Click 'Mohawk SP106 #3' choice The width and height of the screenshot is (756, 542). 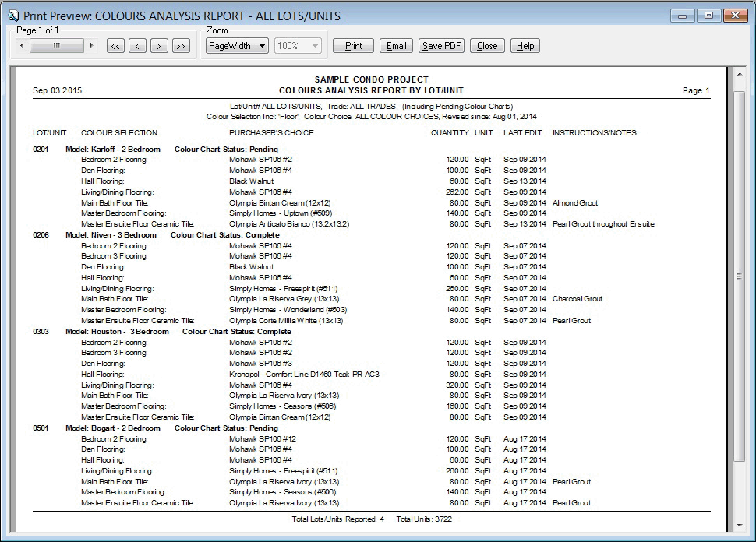(260, 363)
